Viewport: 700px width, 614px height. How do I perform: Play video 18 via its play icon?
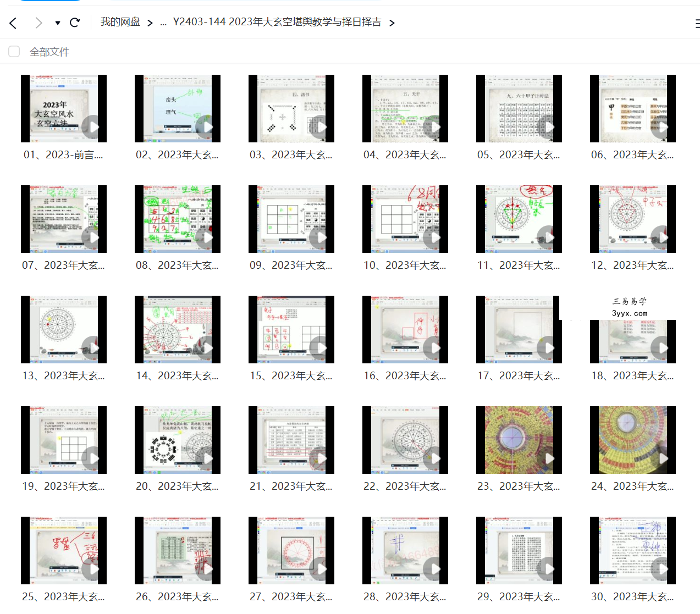tap(663, 348)
